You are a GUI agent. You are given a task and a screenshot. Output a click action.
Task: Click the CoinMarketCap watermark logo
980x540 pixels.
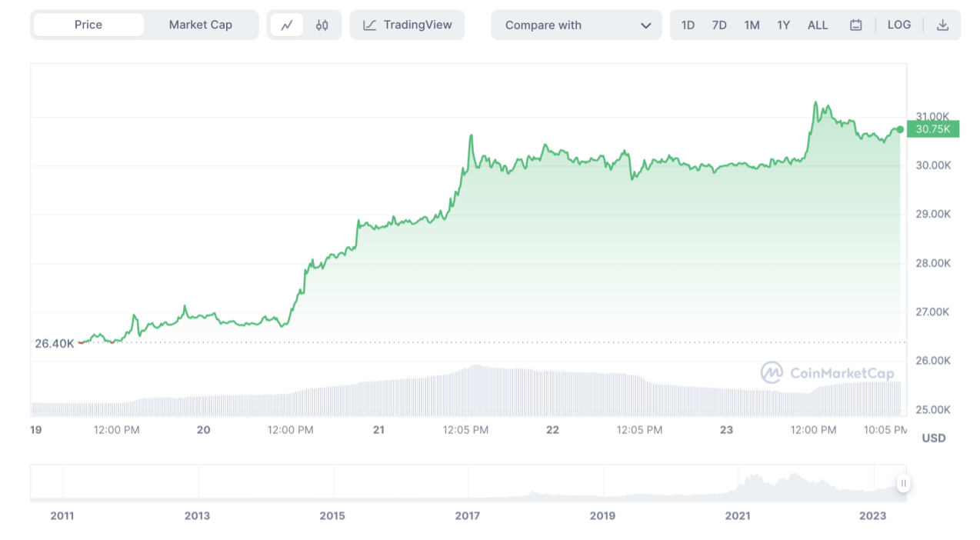click(x=772, y=373)
